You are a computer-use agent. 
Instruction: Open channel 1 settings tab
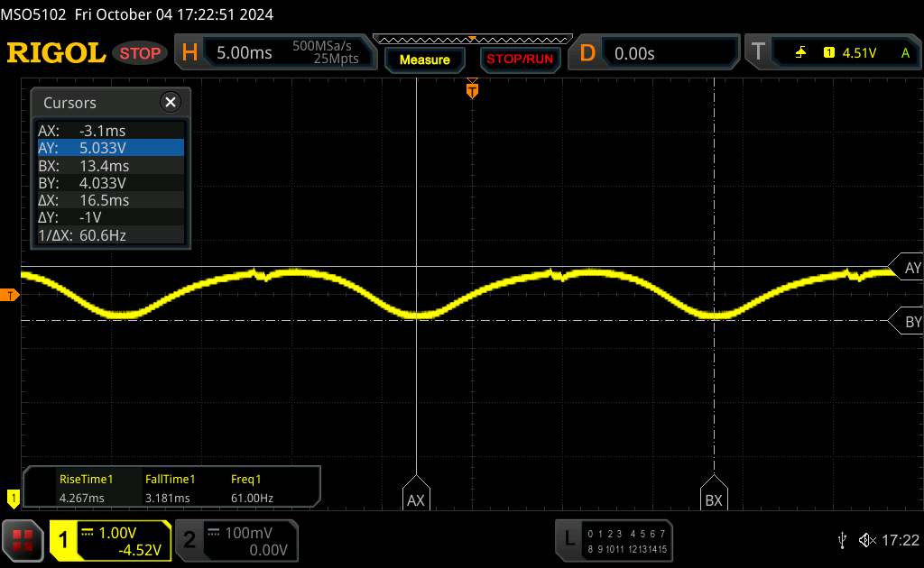(x=110, y=540)
